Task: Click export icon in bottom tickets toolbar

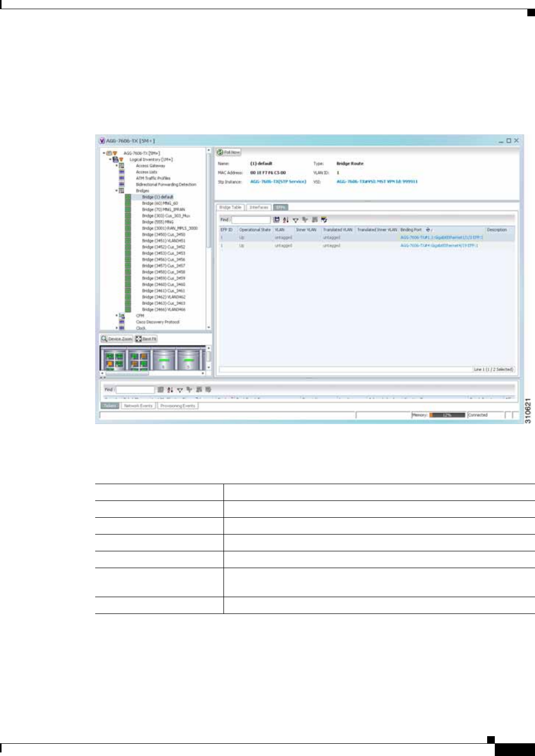Action: tap(160, 389)
